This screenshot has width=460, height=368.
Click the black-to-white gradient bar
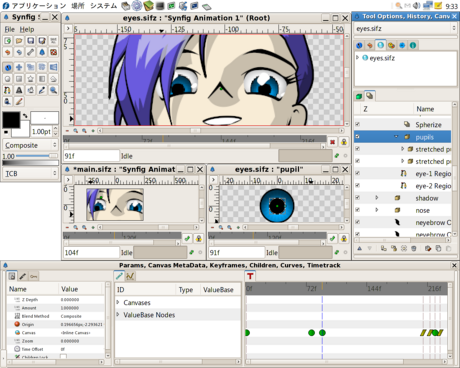tap(30, 163)
